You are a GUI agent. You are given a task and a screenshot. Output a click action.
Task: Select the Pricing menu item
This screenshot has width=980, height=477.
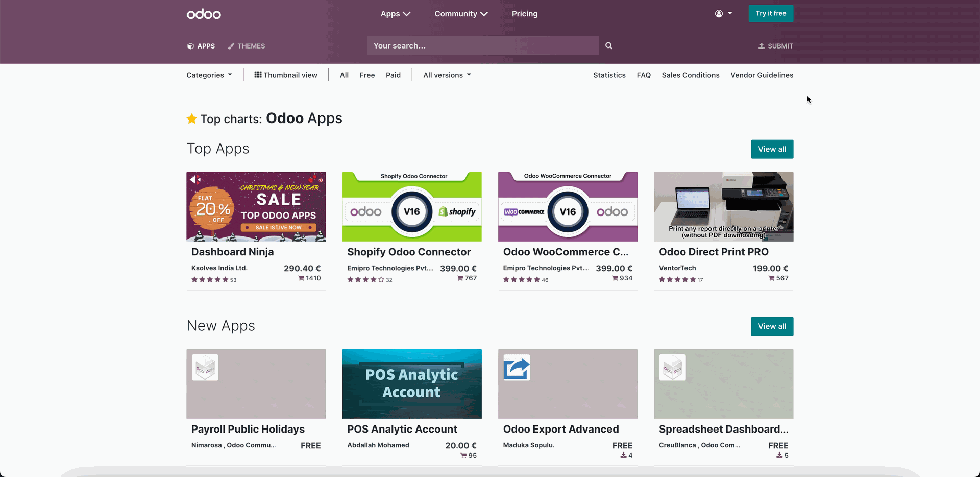point(524,14)
